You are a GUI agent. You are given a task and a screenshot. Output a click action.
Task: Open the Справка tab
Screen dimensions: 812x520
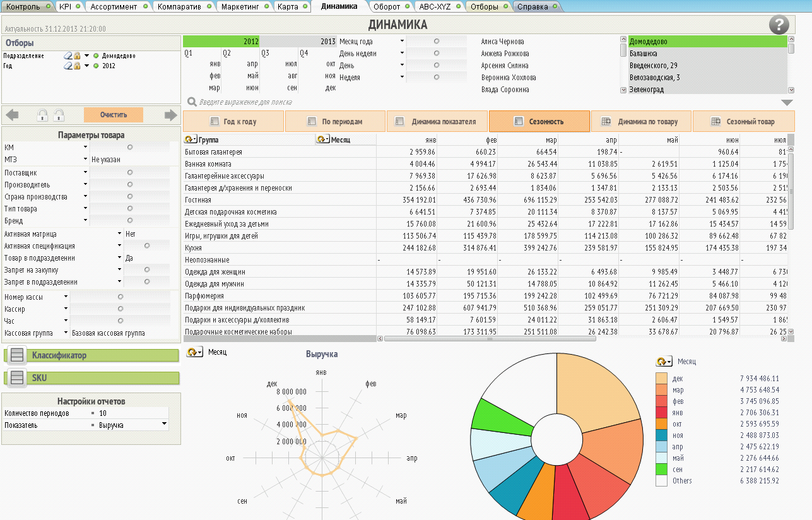tap(537, 6)
